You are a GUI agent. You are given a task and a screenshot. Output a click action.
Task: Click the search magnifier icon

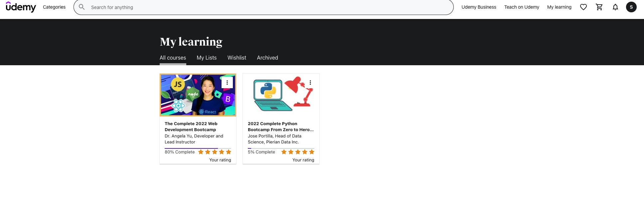tap(82, 7)
